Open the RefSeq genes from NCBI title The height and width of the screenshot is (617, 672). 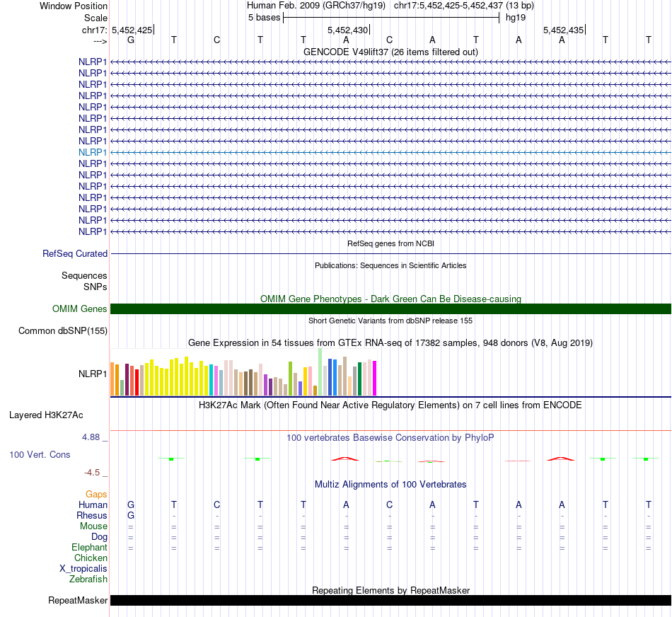(390, 243)
